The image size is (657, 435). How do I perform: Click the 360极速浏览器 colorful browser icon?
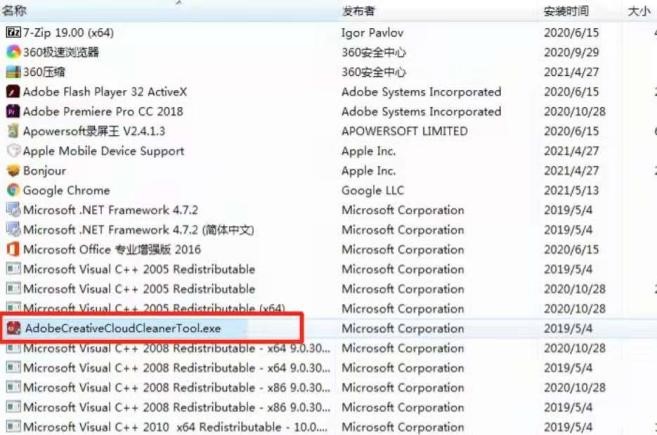click(13, 52)
